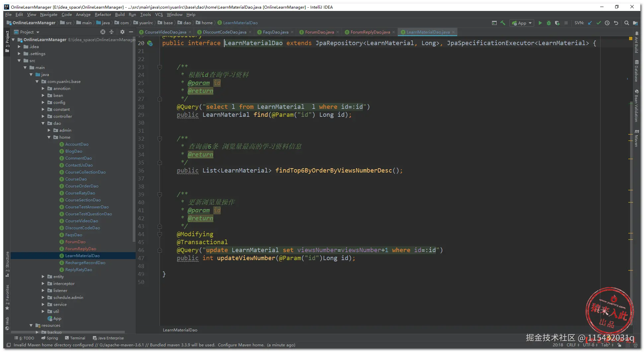The image size is (644, 352).
Task: Open the Java Enterprise tool window
Action: click(108, 338)
